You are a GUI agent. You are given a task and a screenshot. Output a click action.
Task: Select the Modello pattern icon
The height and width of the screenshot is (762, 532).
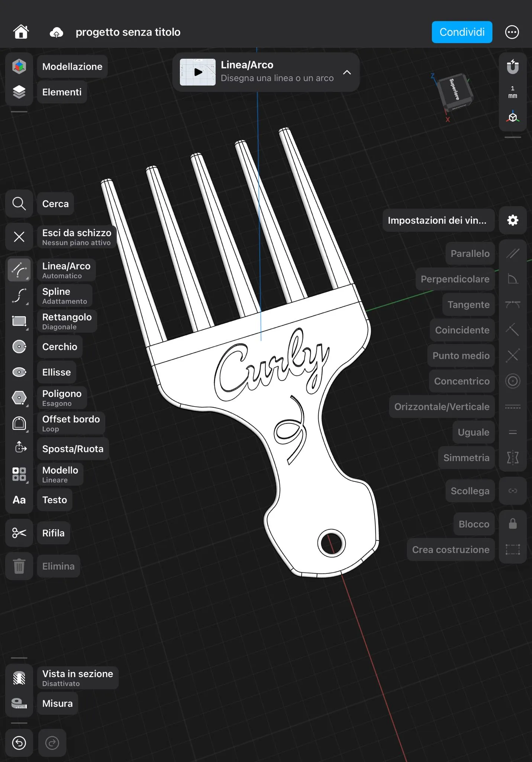click(19, 474)
